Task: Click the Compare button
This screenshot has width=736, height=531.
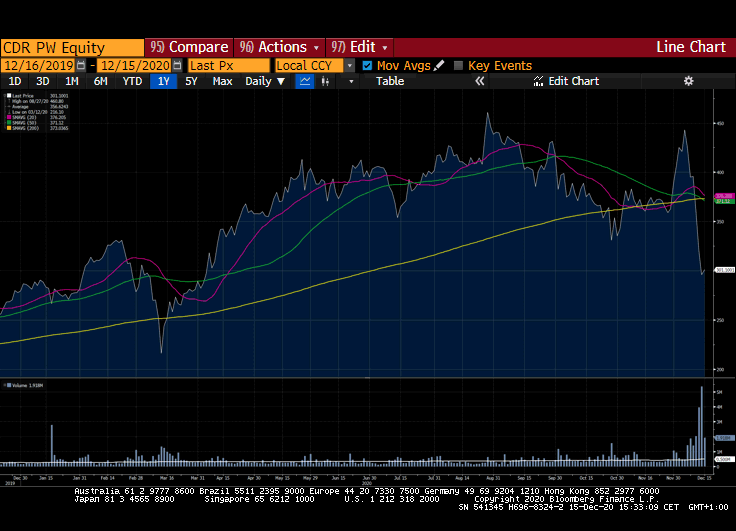Action: click(189, 47)
